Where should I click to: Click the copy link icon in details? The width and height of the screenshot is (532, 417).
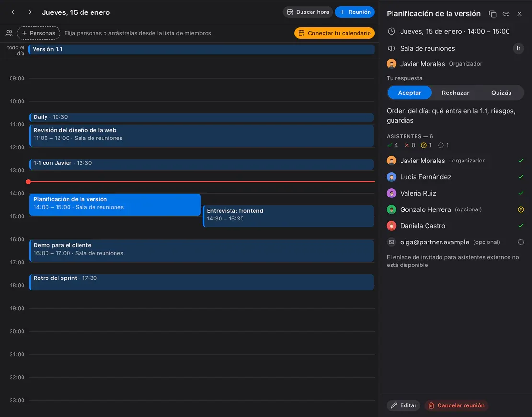[x=506, y=14]
